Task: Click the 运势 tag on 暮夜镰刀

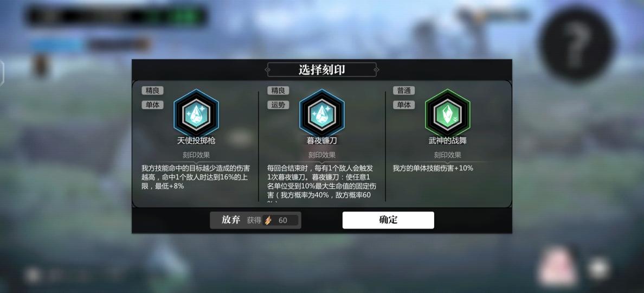Action: point(278,105)
